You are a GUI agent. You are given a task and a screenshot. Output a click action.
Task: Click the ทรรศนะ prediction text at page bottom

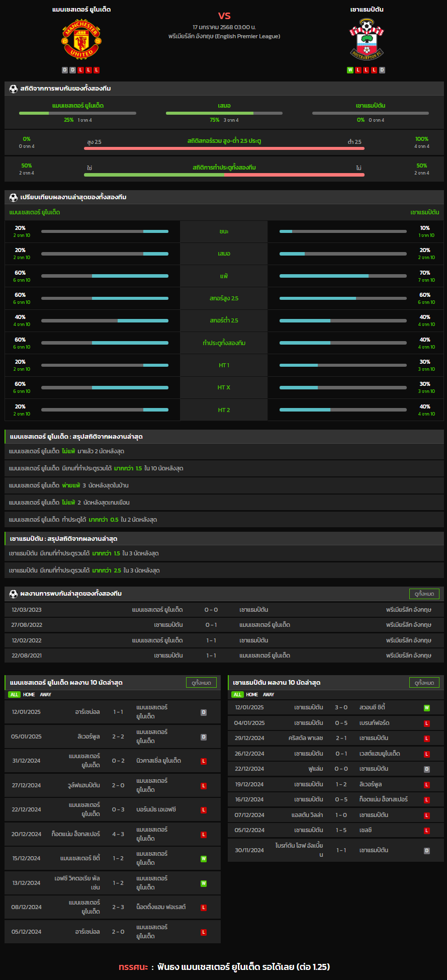pos(224,967)
